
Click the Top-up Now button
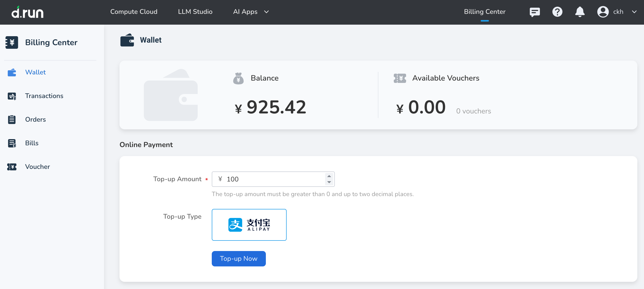pyautogui.click(x=238, y=259)
